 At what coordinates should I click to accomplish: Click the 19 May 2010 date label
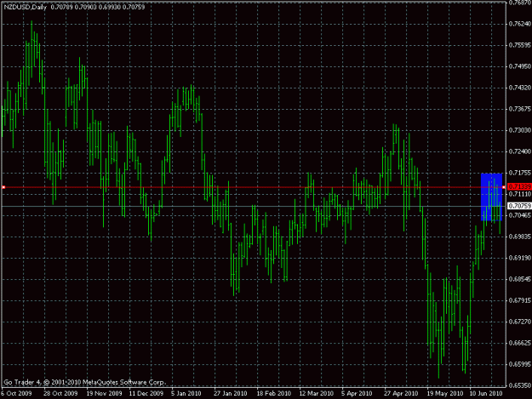445,393
